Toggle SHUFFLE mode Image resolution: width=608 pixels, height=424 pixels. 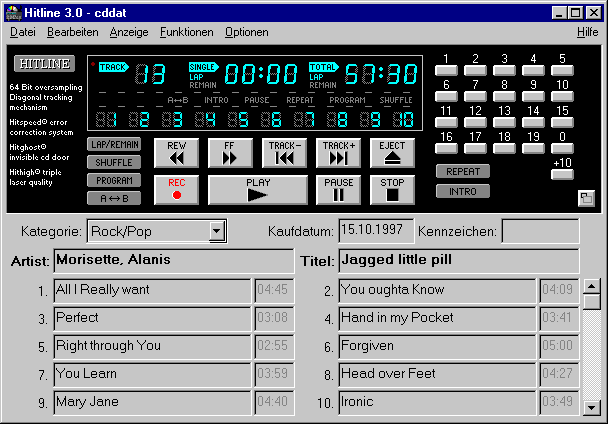[x=114, y=162]
